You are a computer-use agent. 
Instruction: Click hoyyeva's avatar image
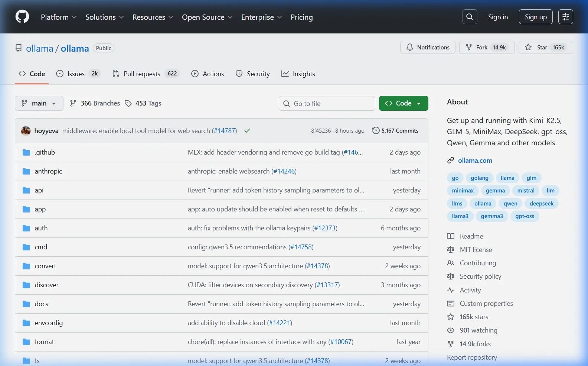click(26, 131)
